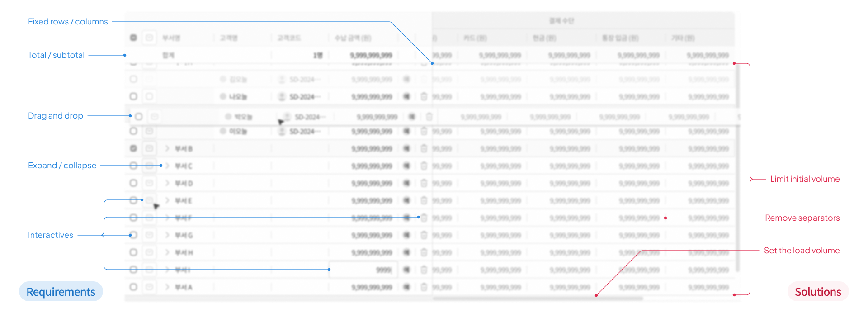This screenshot has width=868, height=313.
Task: Toggle the select-all checkbox in table header
Action: tap(133, 38)
